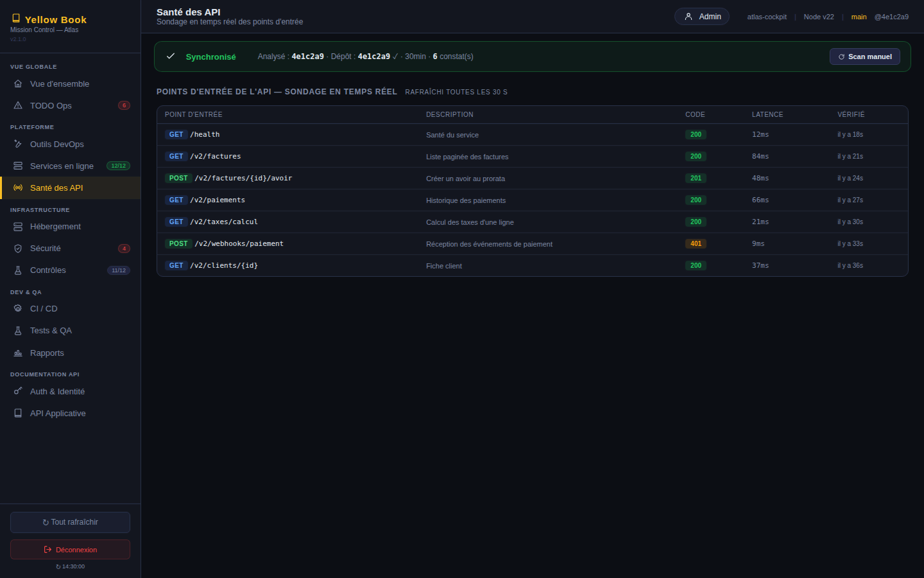Click the broadcast icon beside Santé des API
The height and width of the screenshot is (578, 924).
18,188
